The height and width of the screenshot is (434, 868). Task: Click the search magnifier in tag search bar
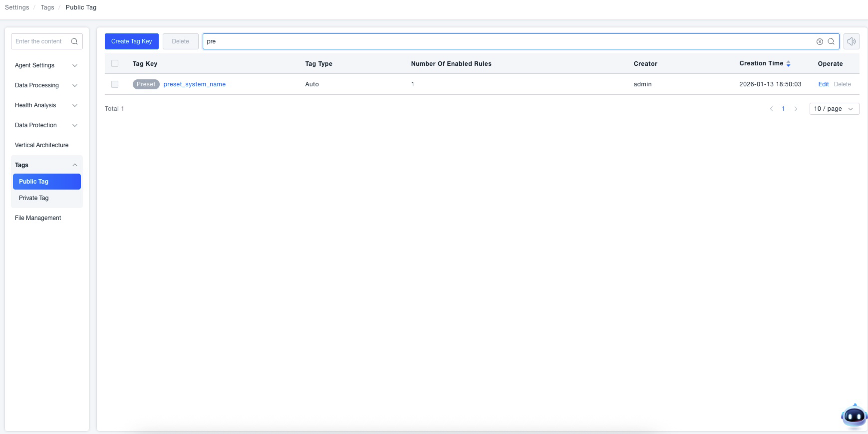point(831,42)
